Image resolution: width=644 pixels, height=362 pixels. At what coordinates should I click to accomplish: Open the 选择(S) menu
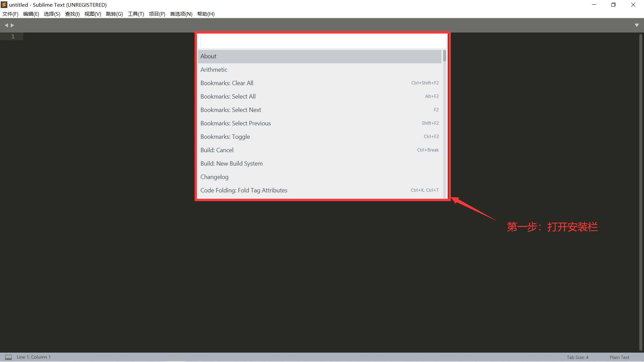[52, 14]
